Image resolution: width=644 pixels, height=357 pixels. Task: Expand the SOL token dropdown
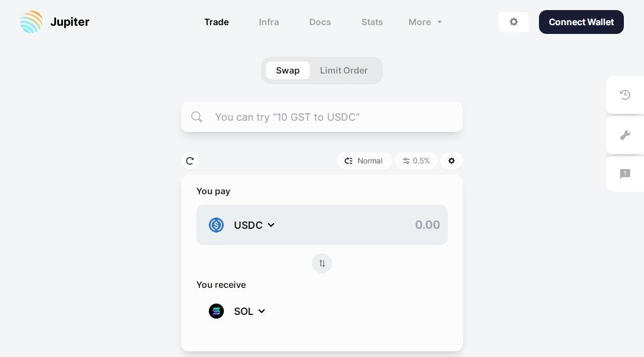250,311
